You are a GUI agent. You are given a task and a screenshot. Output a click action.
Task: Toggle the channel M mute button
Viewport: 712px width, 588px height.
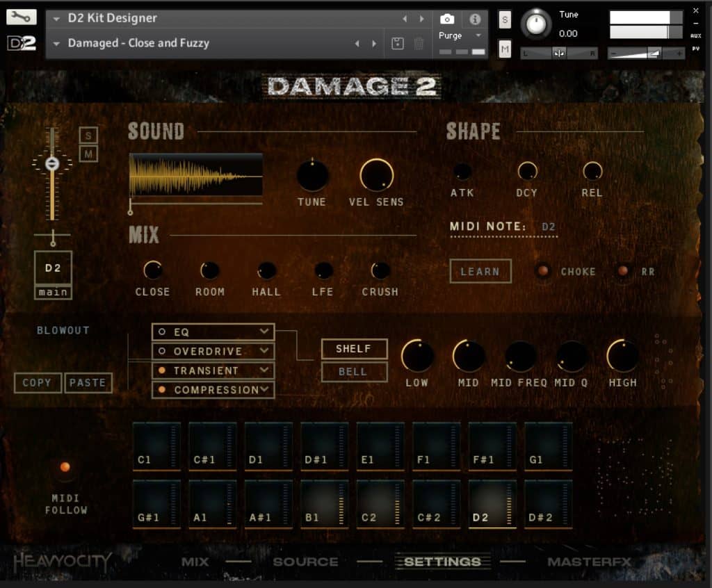88,154
